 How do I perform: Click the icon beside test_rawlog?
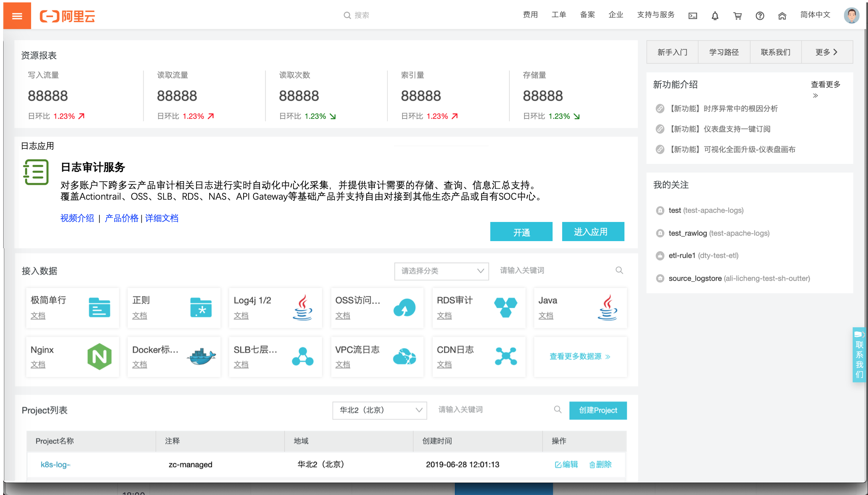pyautogui.click(x=660, y=233)
